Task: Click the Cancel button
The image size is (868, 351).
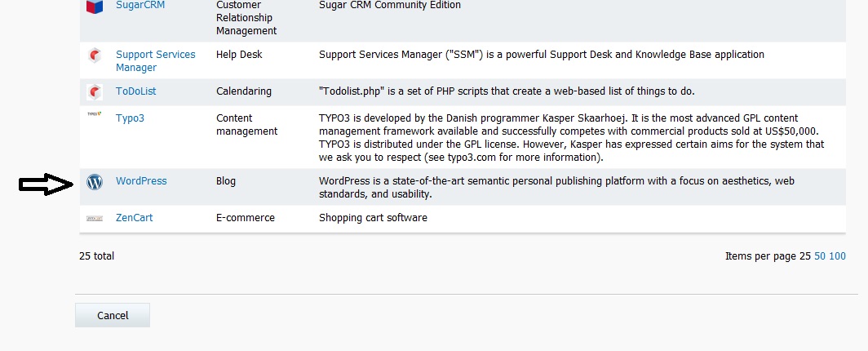Action: [x=113, y=315]
